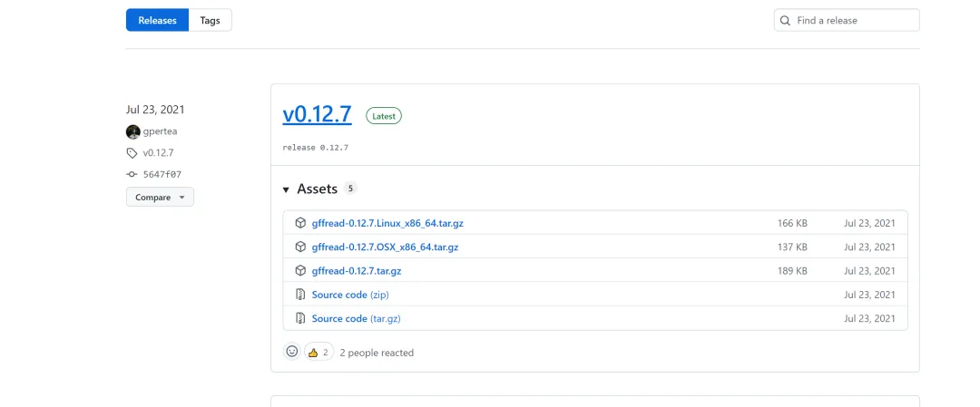
Task: Click package icon for Linux_x86_64 asset
Action: [300, 223]
